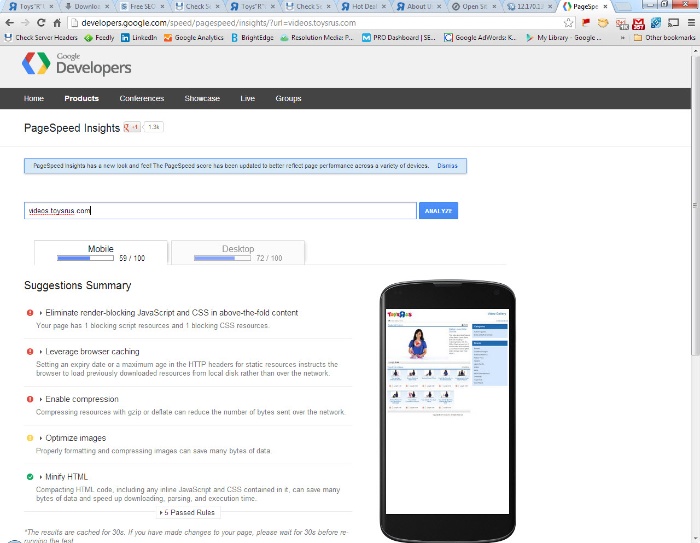Bookmark this page with the star icon
This screenshot has height=543, width=700.
[568, 22]
